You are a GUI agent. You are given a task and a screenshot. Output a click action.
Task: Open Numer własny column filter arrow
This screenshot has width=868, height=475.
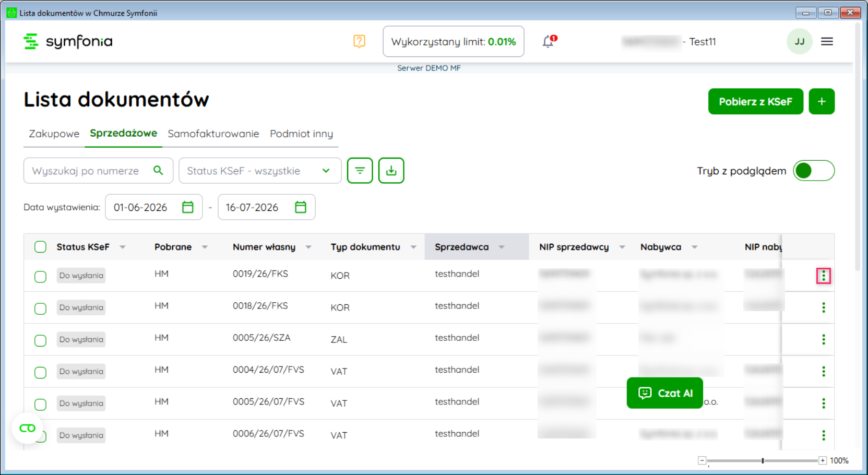click(308, 247)
